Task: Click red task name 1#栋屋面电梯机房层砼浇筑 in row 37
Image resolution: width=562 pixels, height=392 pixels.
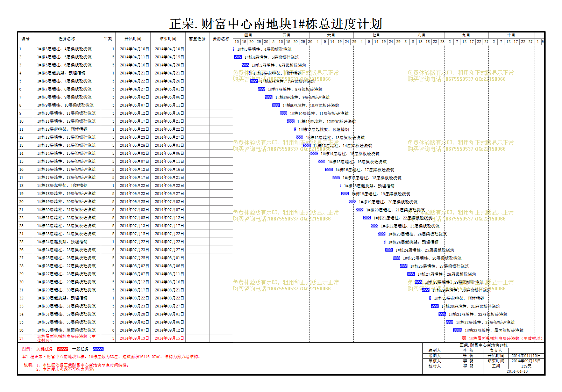Action: point(66,338)
